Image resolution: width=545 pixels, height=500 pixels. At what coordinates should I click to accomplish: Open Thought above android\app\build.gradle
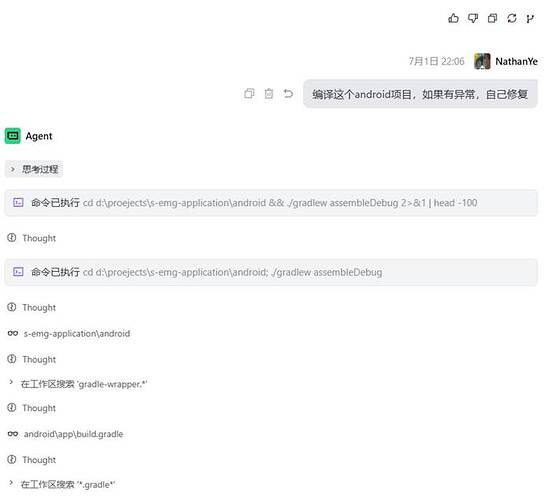[x=32, y=408]
